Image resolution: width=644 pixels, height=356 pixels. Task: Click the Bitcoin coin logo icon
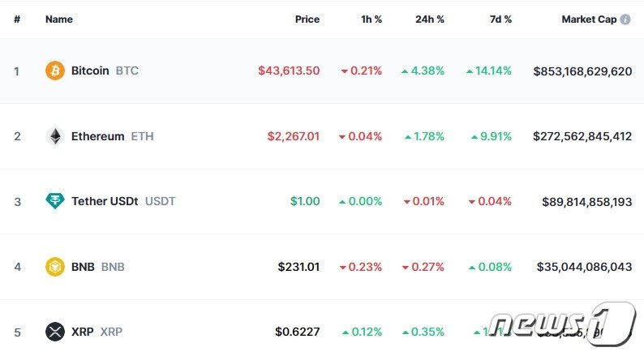pos(55,71)
